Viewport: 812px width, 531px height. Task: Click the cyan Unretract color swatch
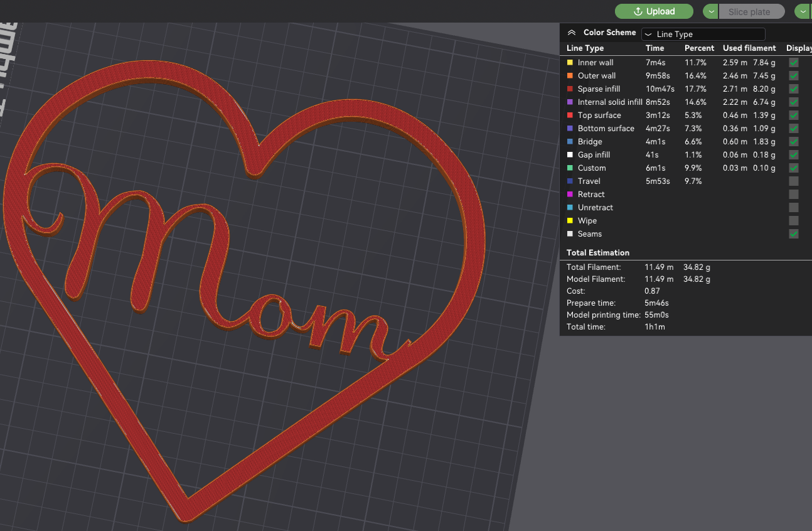570,208
